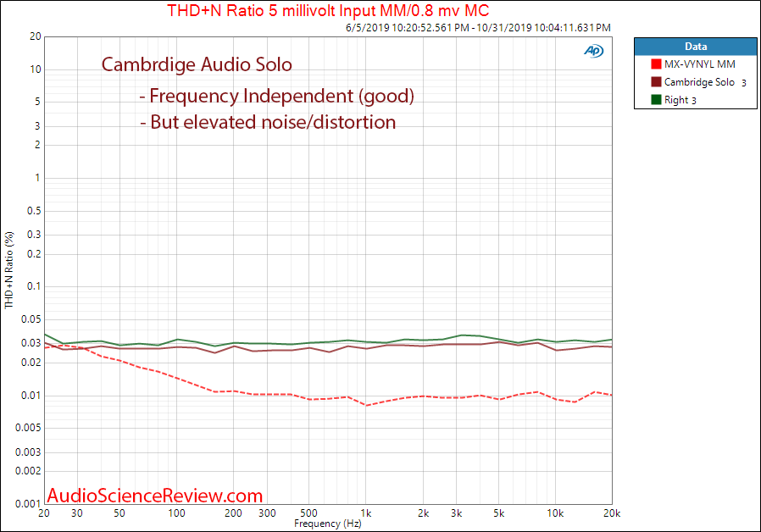Click the But elevated noise/distortion annotation
Viewport: 761px width, 532px height.
[268, 122]
